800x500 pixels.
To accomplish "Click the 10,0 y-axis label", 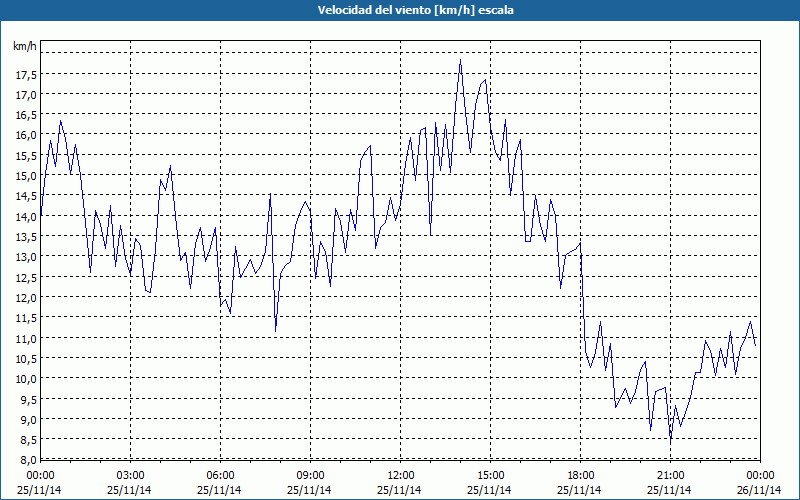I will 26,379.
